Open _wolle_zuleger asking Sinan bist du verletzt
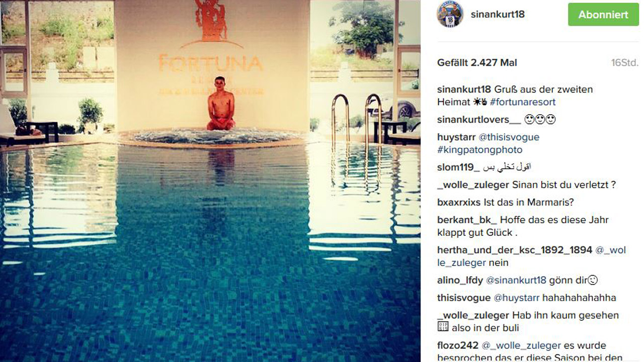644x362 pixels. point(473,185)
